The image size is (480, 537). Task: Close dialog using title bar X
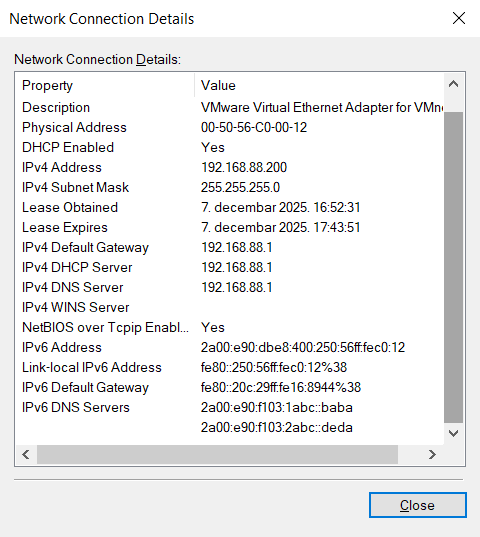click(x=458, y=18)
